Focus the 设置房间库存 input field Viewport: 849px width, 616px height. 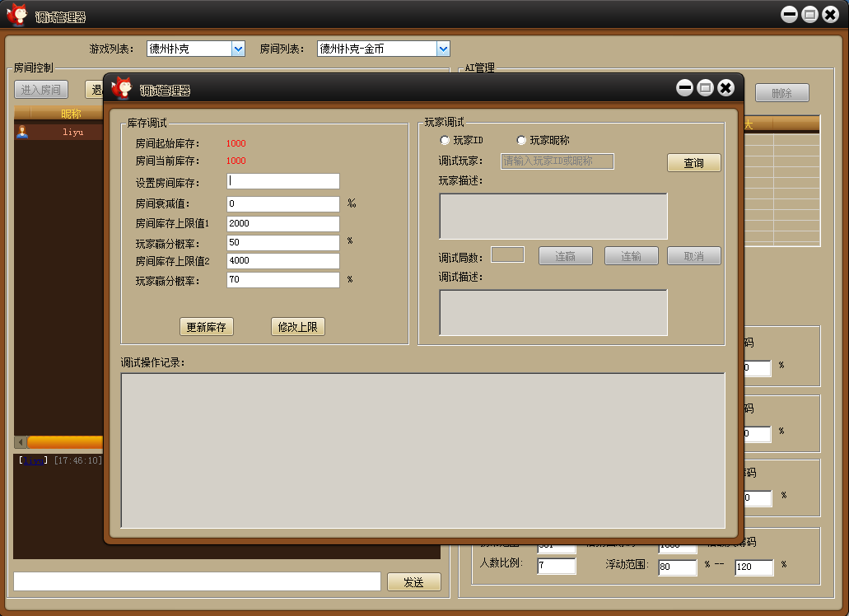(283, 181)
